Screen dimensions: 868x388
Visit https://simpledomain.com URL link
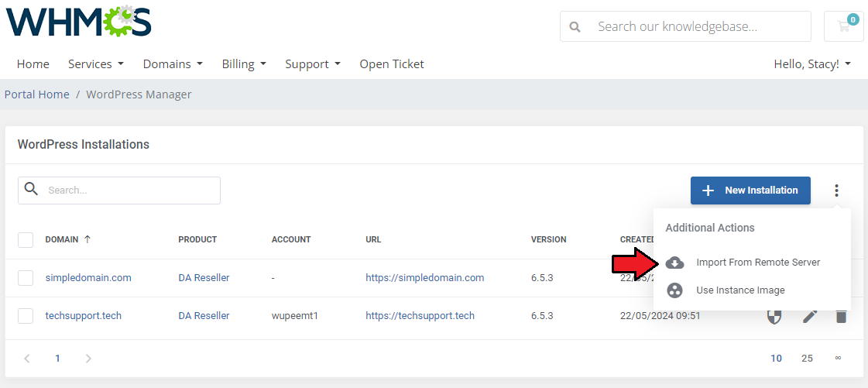[424, 278]
